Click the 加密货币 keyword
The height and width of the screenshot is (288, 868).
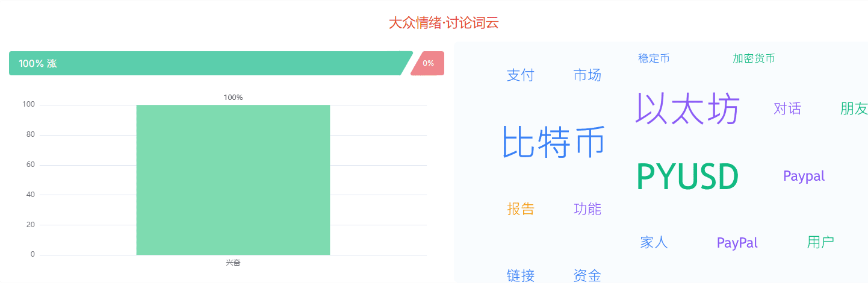click(754, 58)
